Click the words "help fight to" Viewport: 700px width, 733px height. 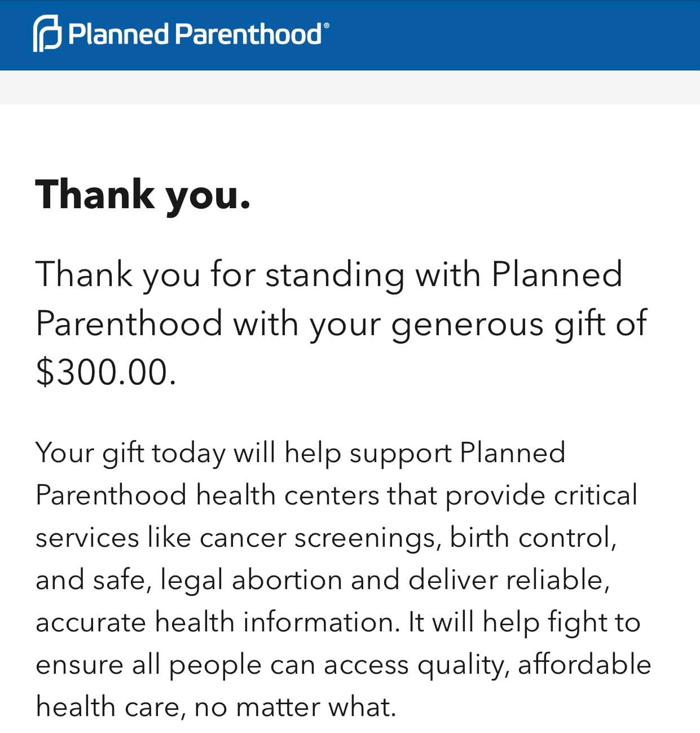point(561,622)
